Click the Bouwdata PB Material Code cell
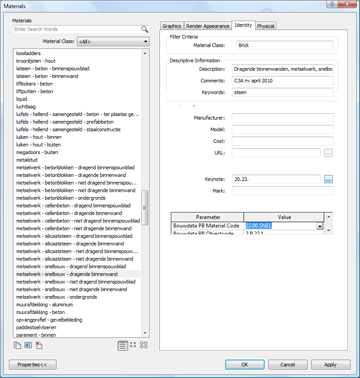Viewport: 360px width, 378px height. pyautogui.click(x=207, y=226)
